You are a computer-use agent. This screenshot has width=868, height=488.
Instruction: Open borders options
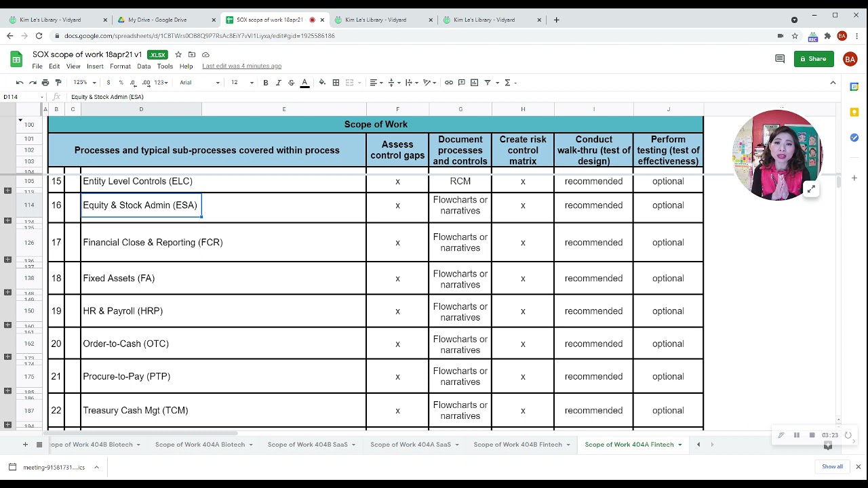336,83
